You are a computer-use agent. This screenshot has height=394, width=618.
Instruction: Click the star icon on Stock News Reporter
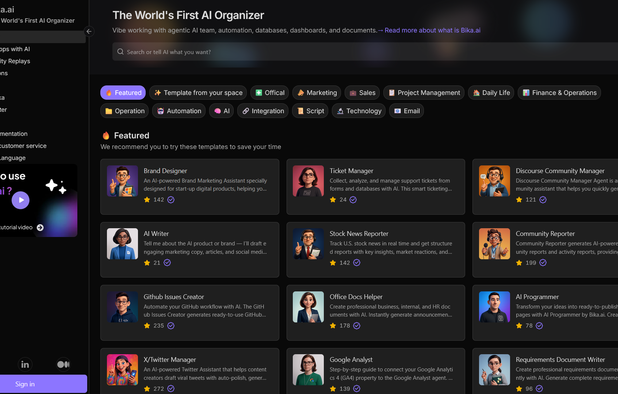333,262
